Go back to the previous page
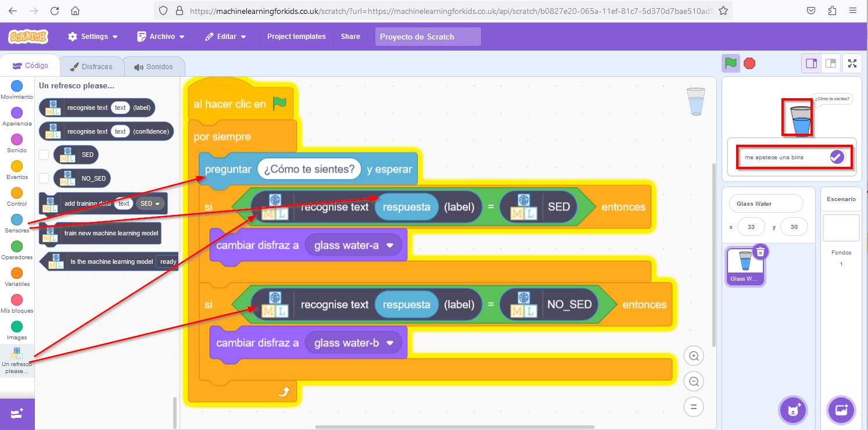Screen dimensions: 868x430 tap(13, 10)
